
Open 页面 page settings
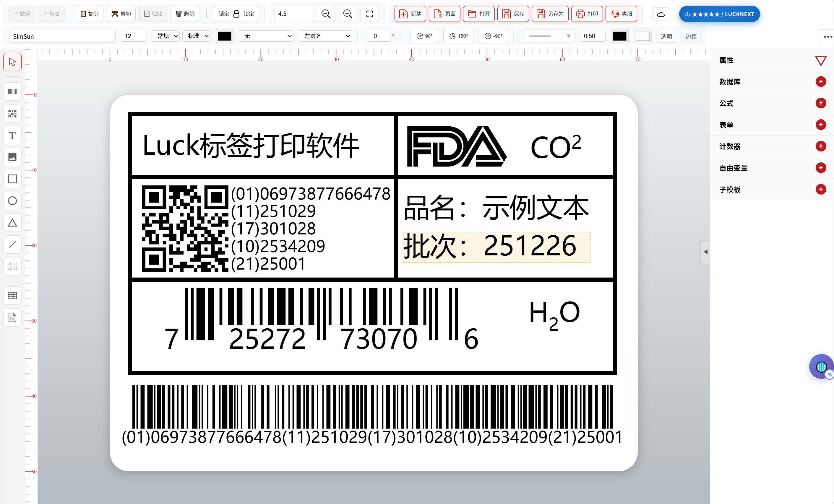pyautogui.click(x=444, y=14)
